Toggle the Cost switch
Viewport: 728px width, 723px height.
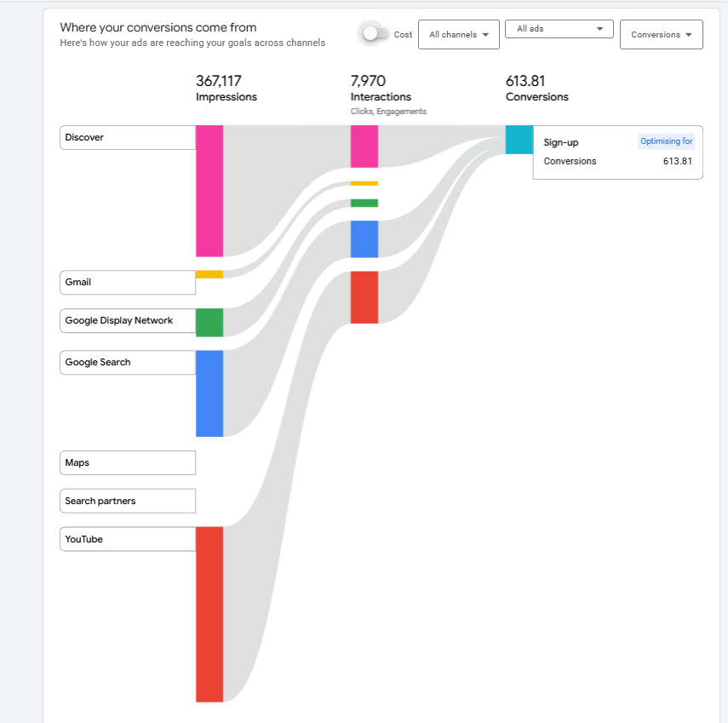pos(374,34)
